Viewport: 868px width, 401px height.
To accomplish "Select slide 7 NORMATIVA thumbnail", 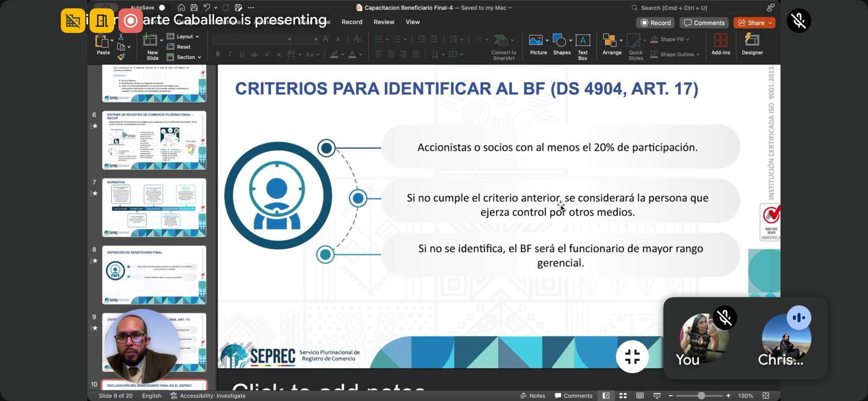I will (x=154, y=207).
